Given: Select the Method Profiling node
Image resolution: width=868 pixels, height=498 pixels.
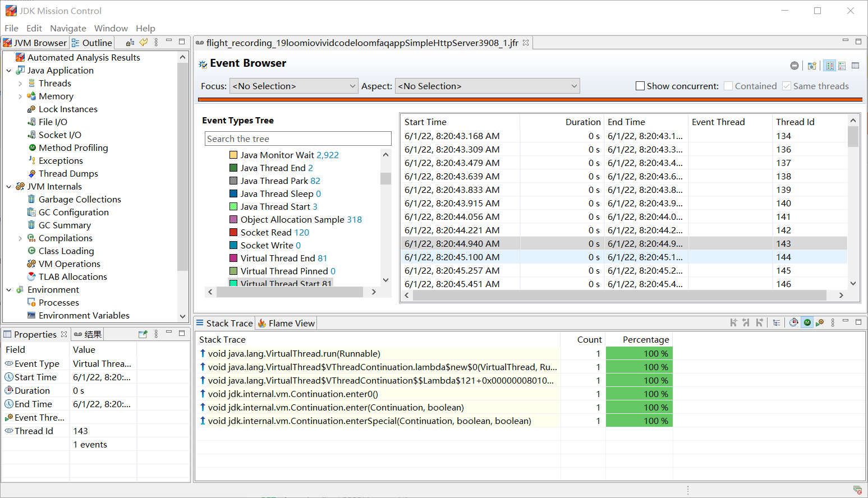Looking at the screenshot, I should coord(73,147).
